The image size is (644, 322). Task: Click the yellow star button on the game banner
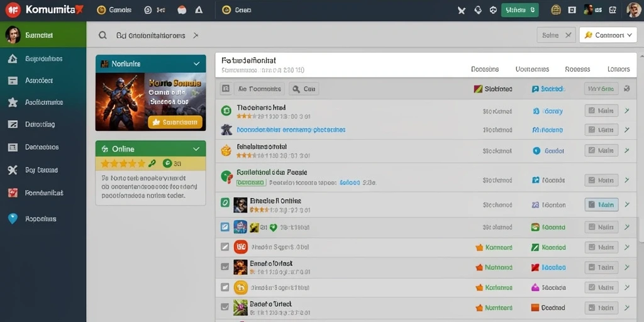click(x=175, y=122)
